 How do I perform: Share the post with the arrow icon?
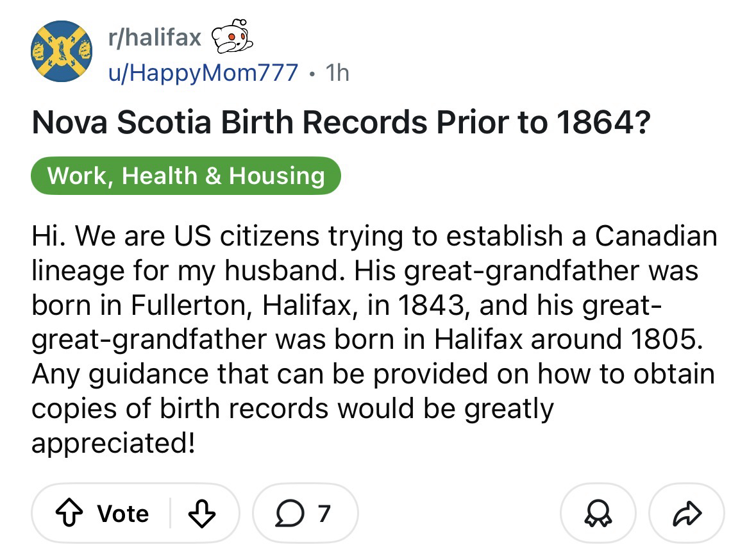(x=686, y=513)
